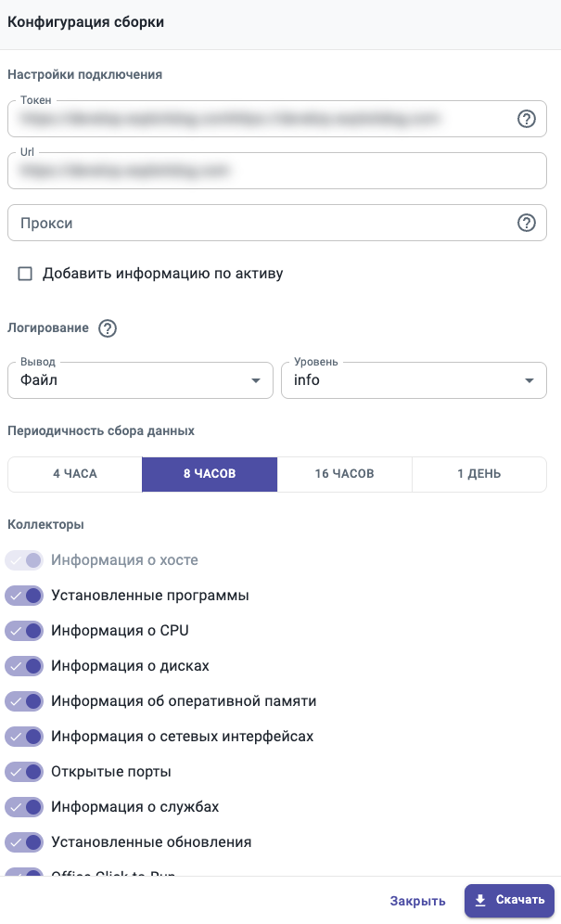Disable the Информация о CPU switch
This screenshot has height=924, width=561.
25,631
